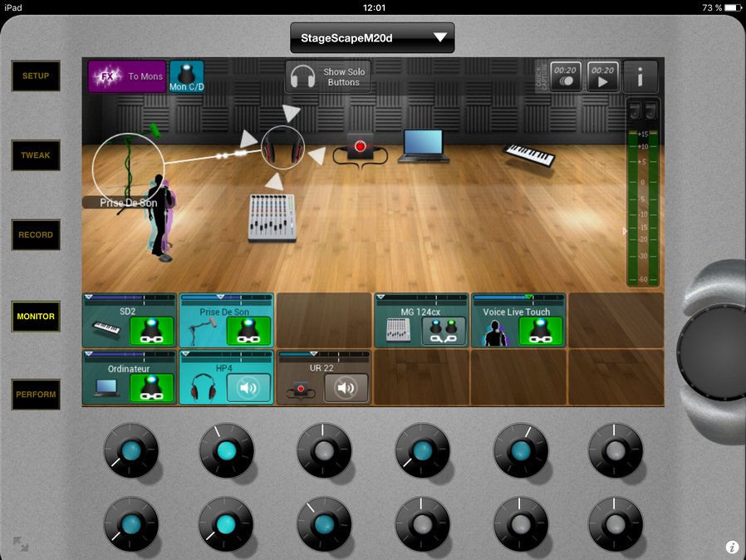Screen dimensions: 746x560
Task: Open the info panel in the top bar
Action: click(640, 77)
